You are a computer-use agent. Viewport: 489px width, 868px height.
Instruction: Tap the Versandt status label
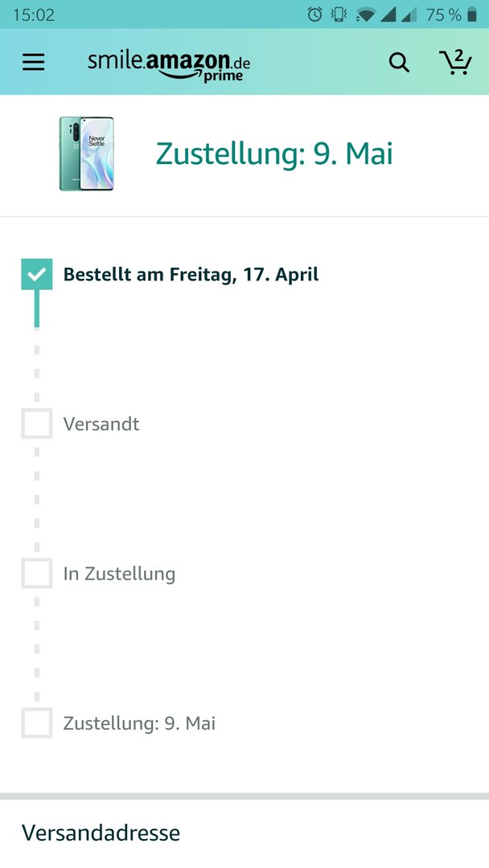[101, 424]
